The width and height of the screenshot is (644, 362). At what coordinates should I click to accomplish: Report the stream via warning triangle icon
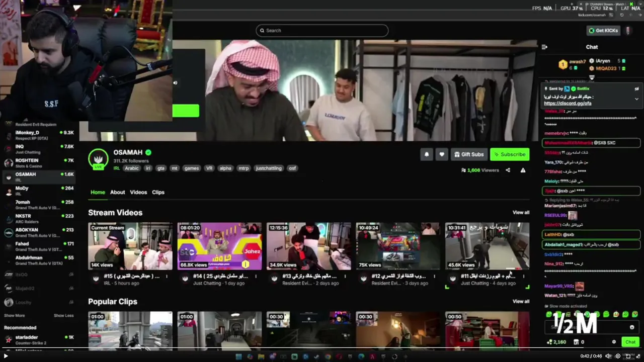[x=523, y=170]
